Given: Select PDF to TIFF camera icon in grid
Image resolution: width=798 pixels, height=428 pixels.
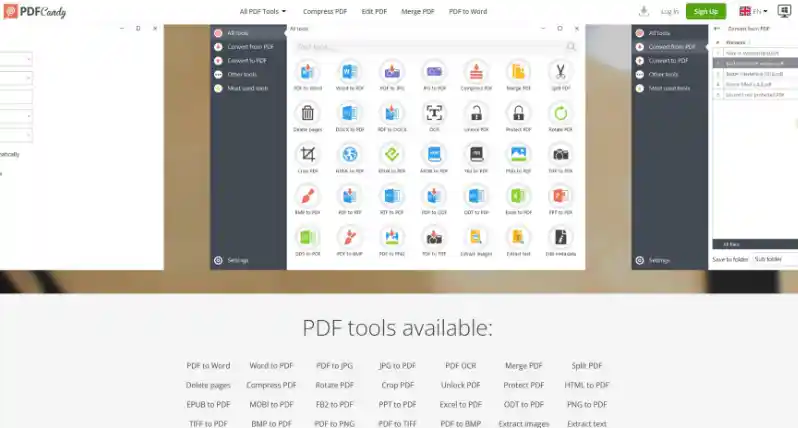Looking at the screenshot, I should point(434,237).
